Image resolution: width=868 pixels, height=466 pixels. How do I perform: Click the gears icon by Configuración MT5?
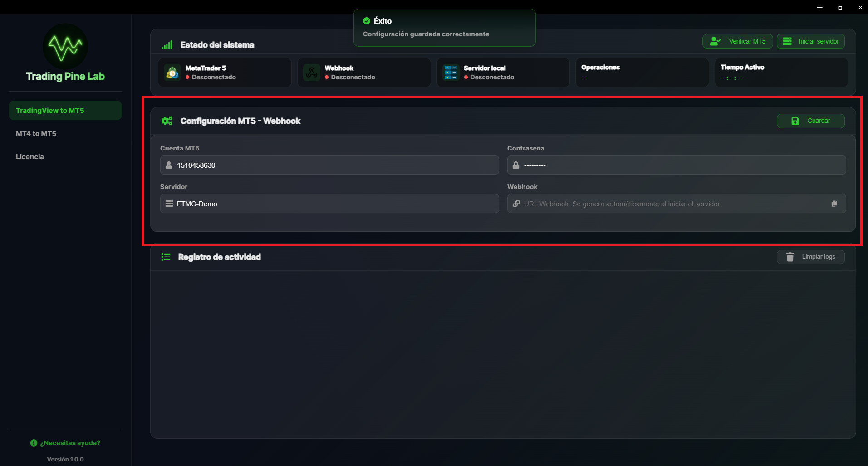click(x=167, y=121)
